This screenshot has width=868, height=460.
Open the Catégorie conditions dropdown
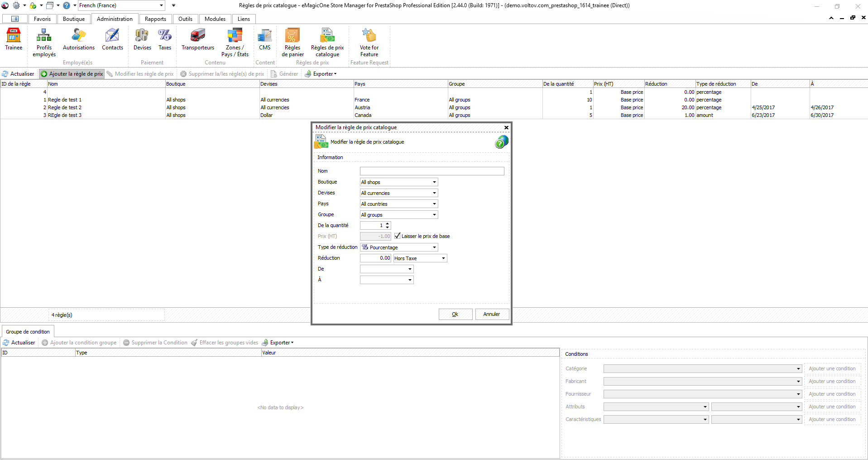(798, 369)
